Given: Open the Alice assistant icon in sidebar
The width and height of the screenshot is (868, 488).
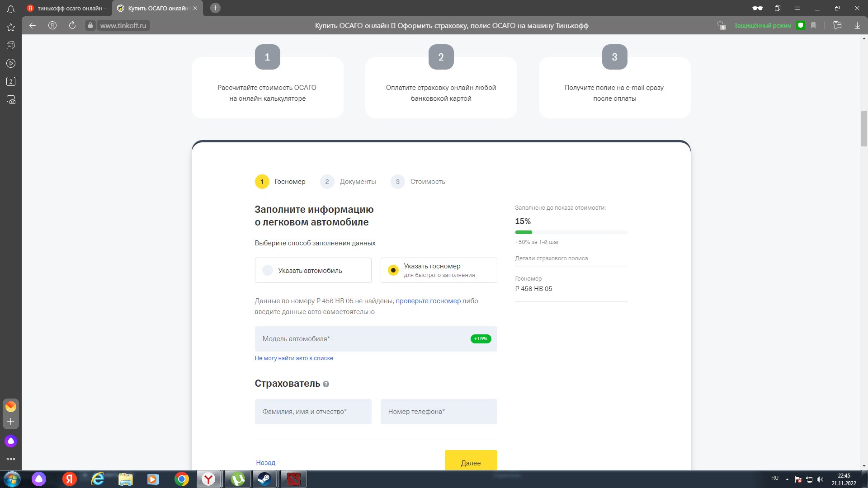Looking at the screenshot, I should pyautogui.click(x=11, y=441).
